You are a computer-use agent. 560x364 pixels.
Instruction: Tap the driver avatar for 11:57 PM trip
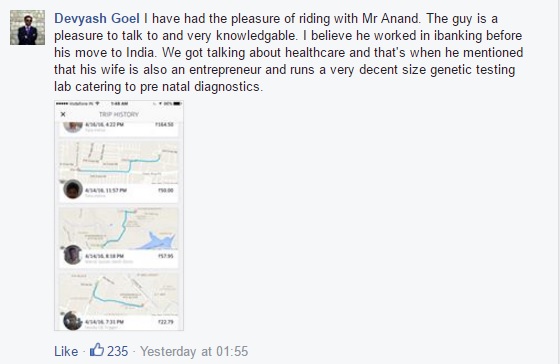[x=73, y=189]
